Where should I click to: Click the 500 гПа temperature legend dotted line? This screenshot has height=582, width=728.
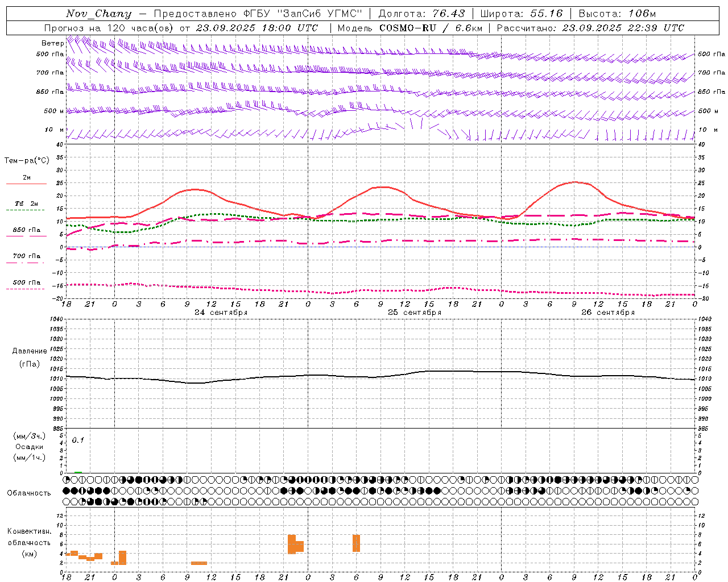pyautogui.click(x=25, y=289)
